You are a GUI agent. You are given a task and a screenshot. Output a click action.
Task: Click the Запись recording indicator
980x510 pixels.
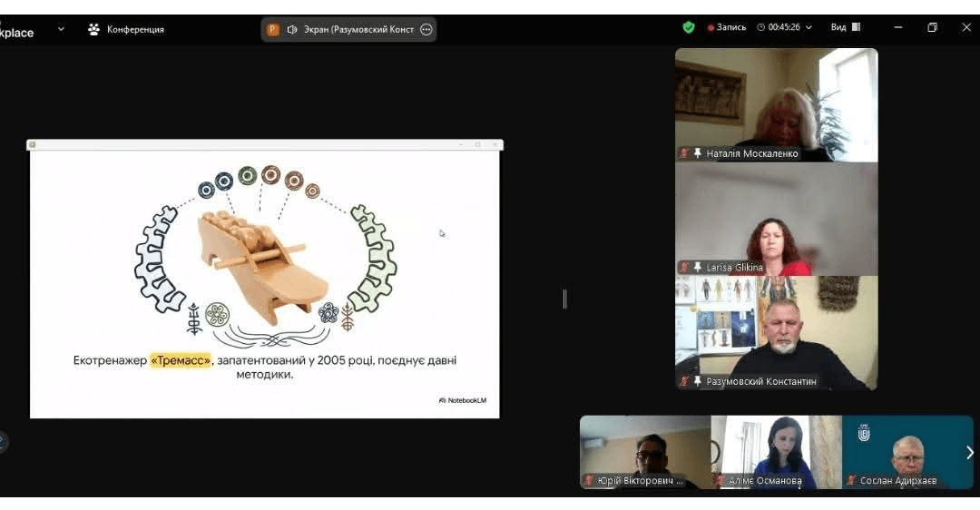point(727,27)
